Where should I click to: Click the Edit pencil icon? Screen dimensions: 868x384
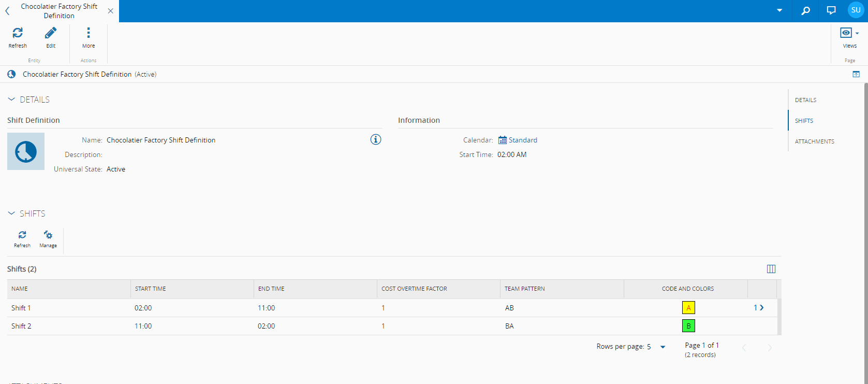51,33
